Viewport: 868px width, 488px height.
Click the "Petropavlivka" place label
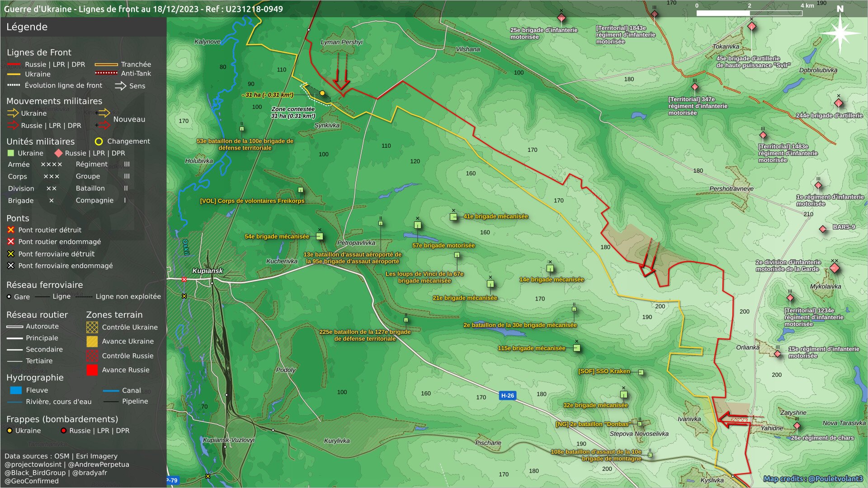356,243
